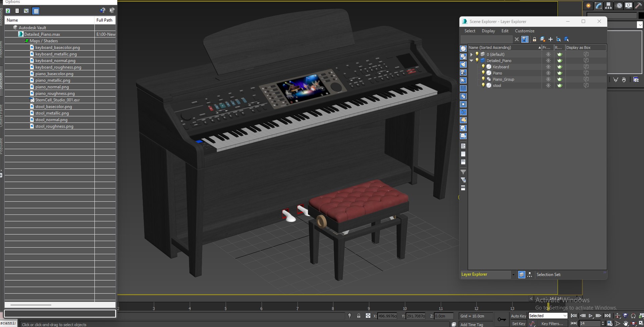Click the Pan View hand icon
This screenshot has height=327, width=644.
click(626, 324)
